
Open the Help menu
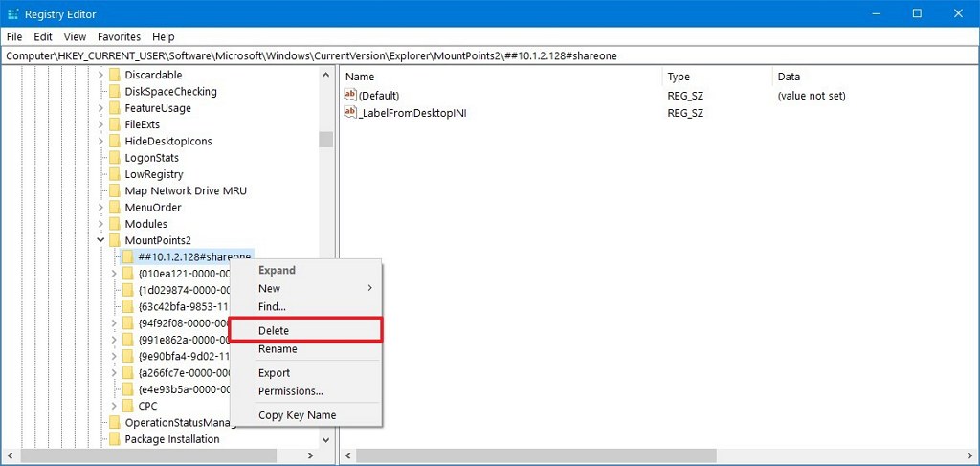click(x=163, y=37)
